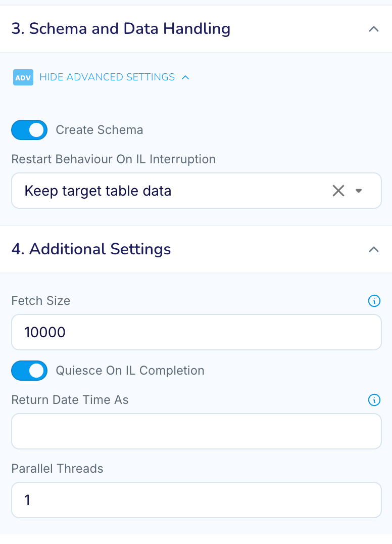Screen dimensions: 392x544
Task: Focus the Return Date Time As field
Action: [197, 431]
